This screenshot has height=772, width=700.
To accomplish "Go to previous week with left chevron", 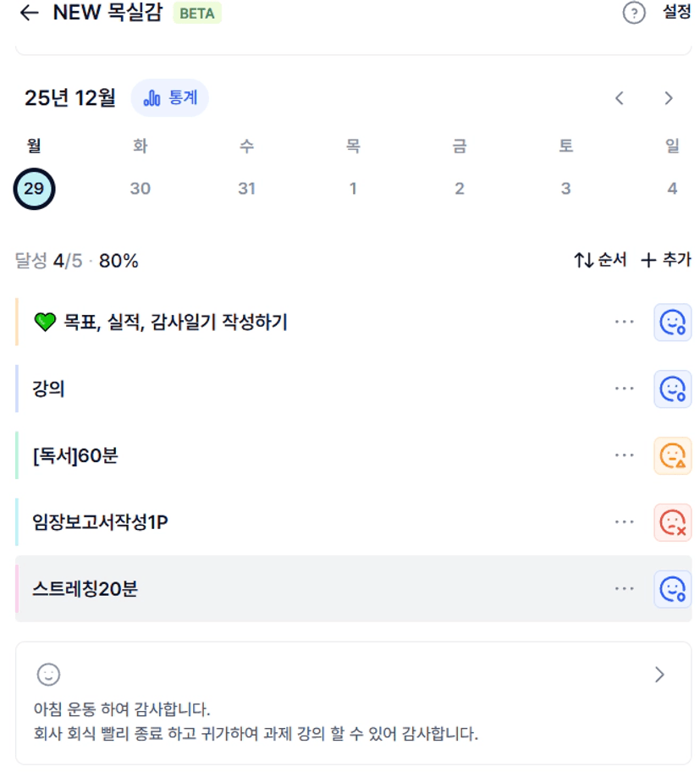I will tap(620, 98).
